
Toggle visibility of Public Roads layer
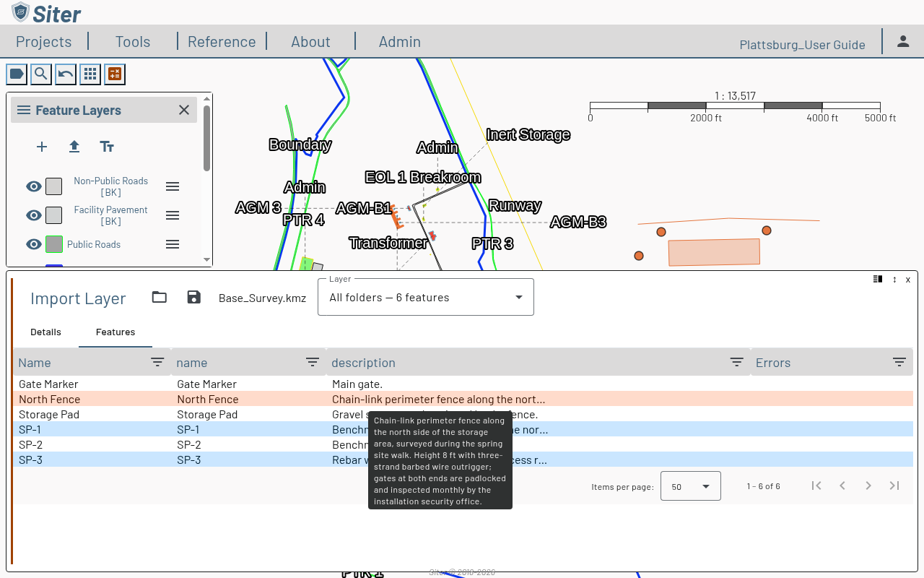34,244
